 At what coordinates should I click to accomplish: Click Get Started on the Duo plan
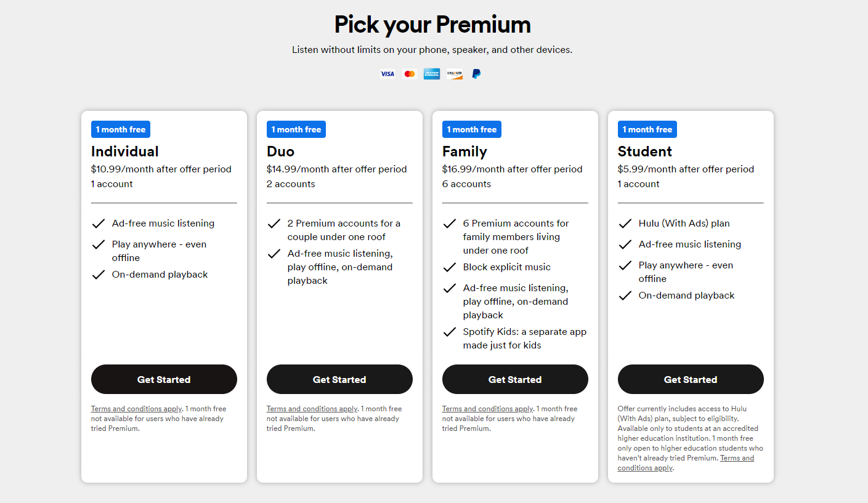(x=339, y=379)
